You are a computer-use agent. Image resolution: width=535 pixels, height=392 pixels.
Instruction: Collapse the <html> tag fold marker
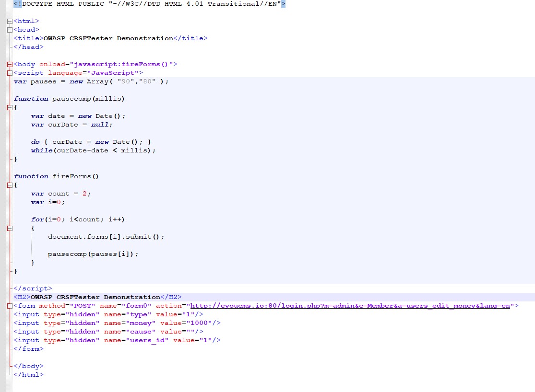10,21
